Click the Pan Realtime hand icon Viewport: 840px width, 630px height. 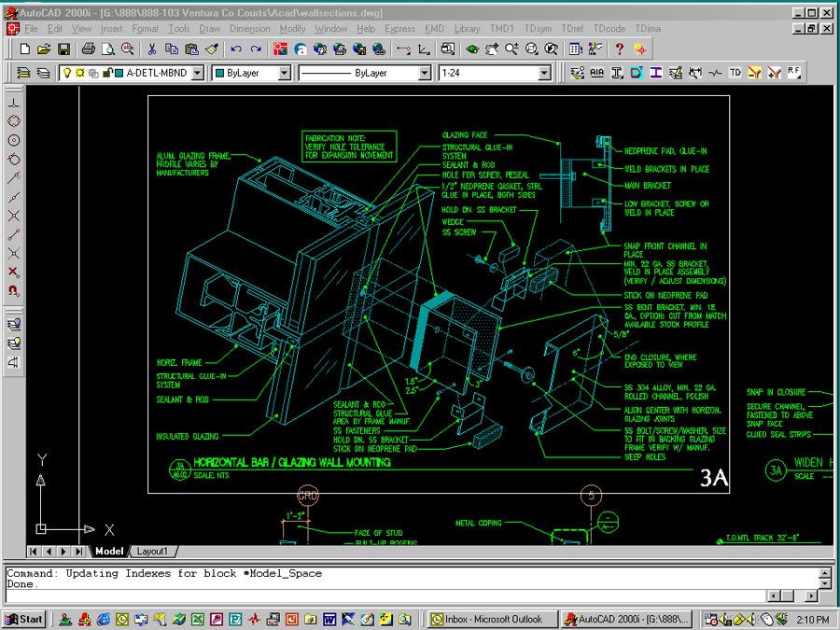[x=492, y=49]
